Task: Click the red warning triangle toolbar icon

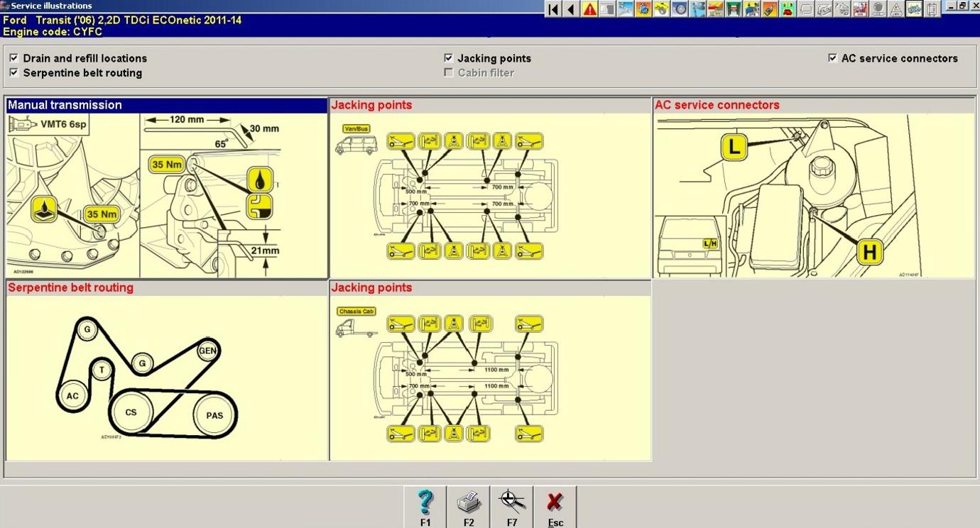Action: pos(589,9)
